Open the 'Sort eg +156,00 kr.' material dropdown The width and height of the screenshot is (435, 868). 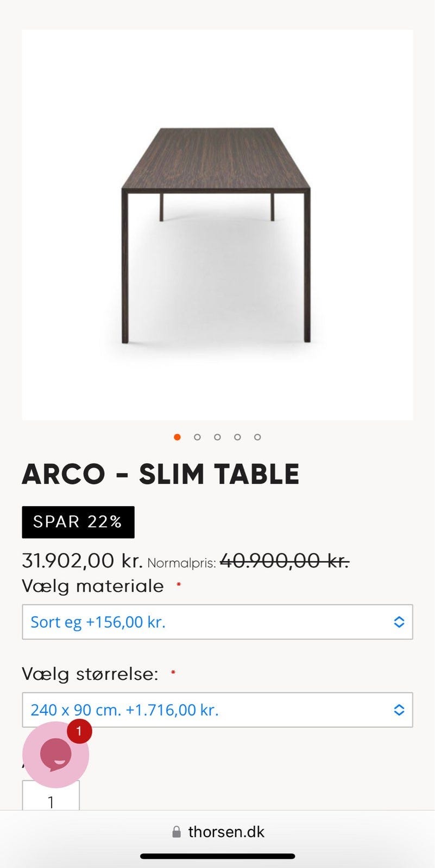(206, 622)
